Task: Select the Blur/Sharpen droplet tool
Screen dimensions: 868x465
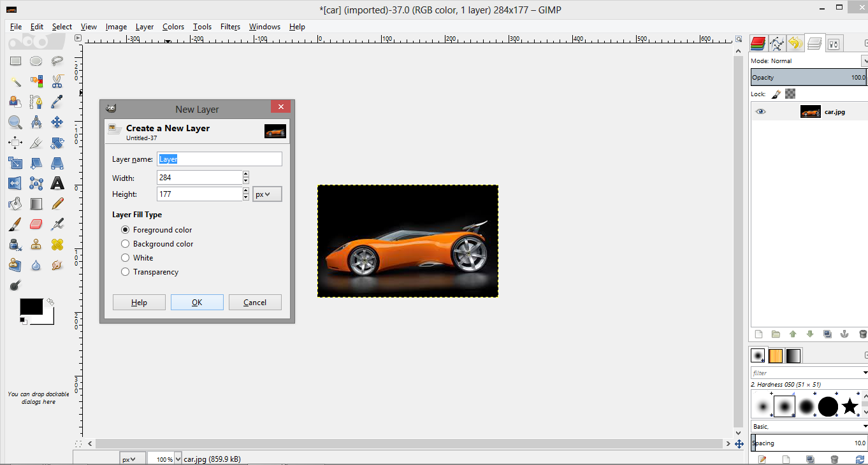Action: (36, 265)
